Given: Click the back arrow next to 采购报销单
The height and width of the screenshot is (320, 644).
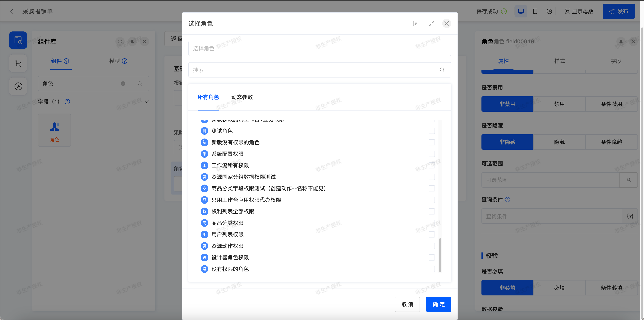Looking at the screenshot, I should pyautogui.click(x=12, y=11).
